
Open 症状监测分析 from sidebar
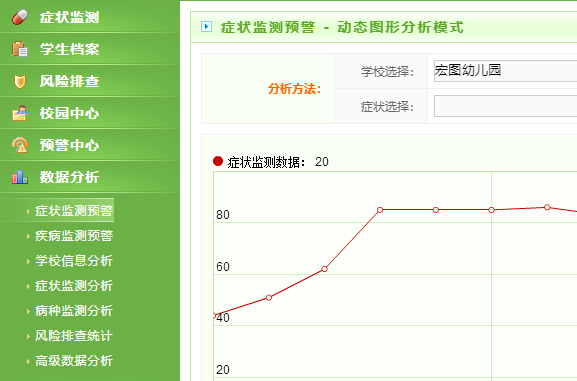(74, 286)
